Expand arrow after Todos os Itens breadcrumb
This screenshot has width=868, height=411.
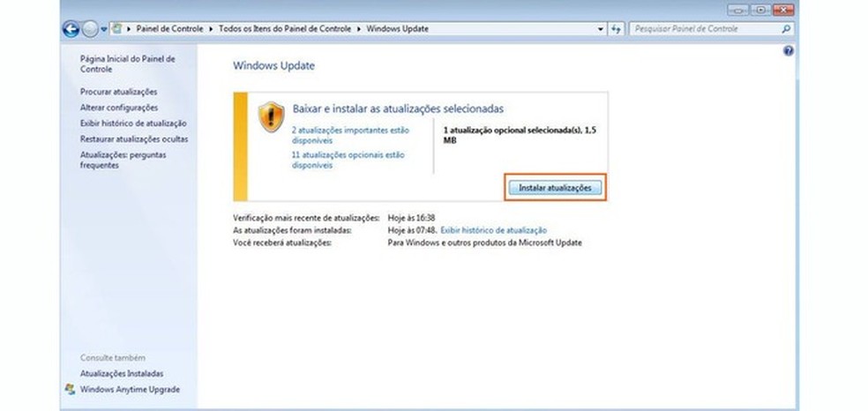tap(359, 29)
